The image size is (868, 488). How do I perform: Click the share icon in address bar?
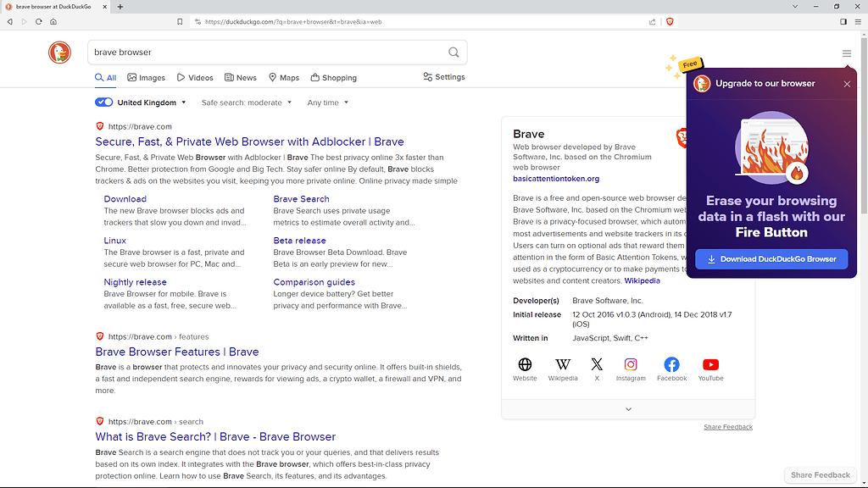tap(652, 21)
